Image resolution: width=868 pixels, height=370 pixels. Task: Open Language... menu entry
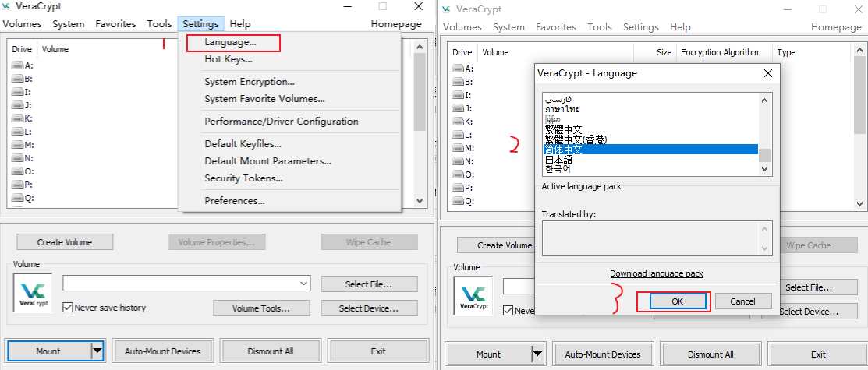tap(230, 42)
